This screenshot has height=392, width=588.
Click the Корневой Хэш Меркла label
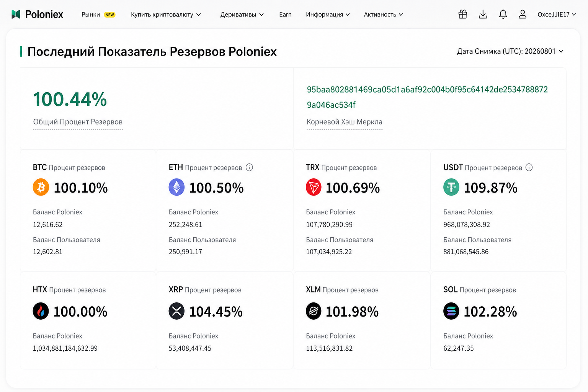point(345,122)
